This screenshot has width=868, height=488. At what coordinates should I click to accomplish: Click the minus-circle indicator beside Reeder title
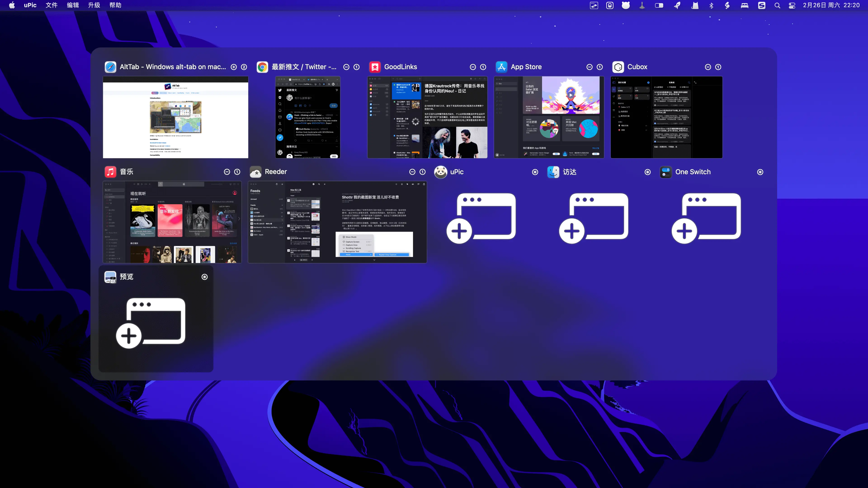(412, 172)
